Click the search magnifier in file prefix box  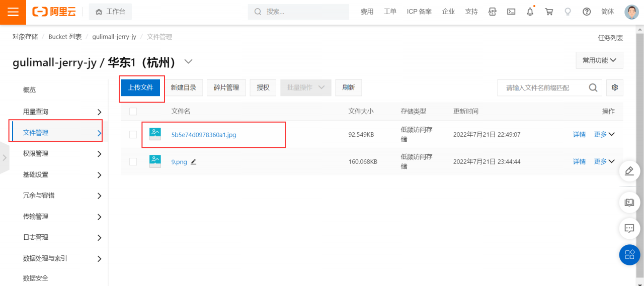tap(593, 87)
